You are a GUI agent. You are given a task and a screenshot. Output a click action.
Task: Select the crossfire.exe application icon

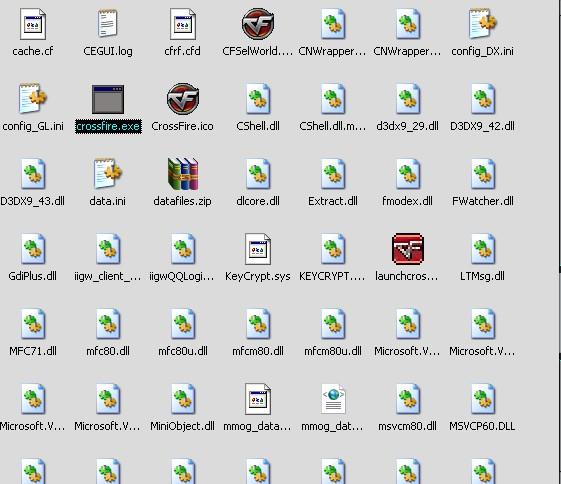pyautogui.click(x=108, y=99)
